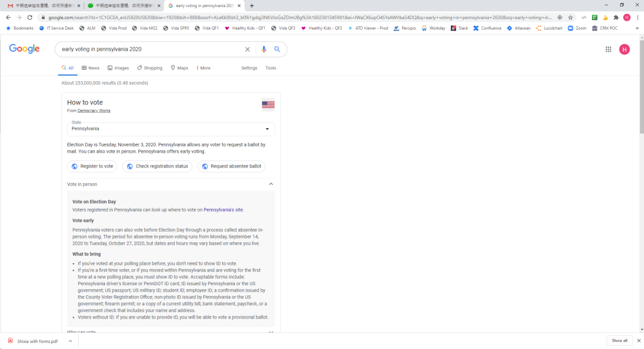Reload the current page
The height and width of the screenshot is (349, 644).
(x=30, y=17)
